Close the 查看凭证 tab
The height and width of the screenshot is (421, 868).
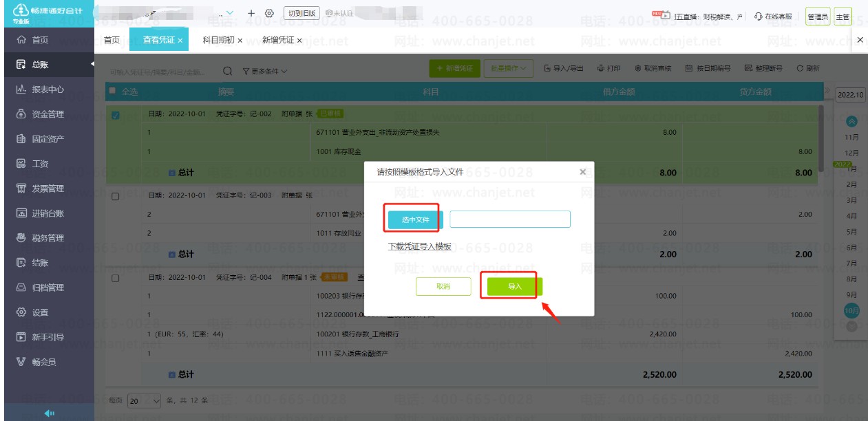[x=180, y=41]
